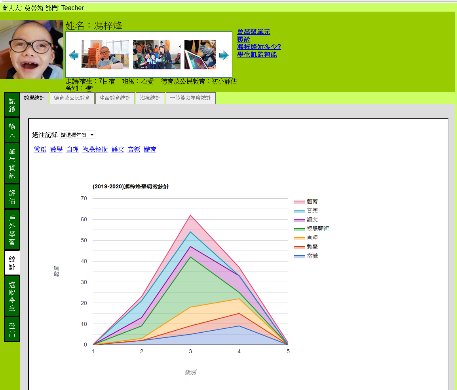
Task: Open the bottom link right of photo carousel
Action: tap(257, 54)
